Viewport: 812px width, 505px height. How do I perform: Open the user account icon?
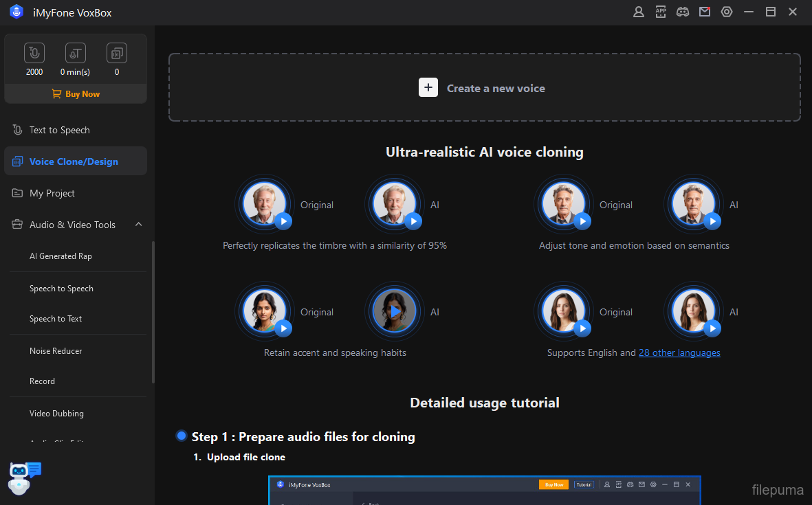[639, 12]
